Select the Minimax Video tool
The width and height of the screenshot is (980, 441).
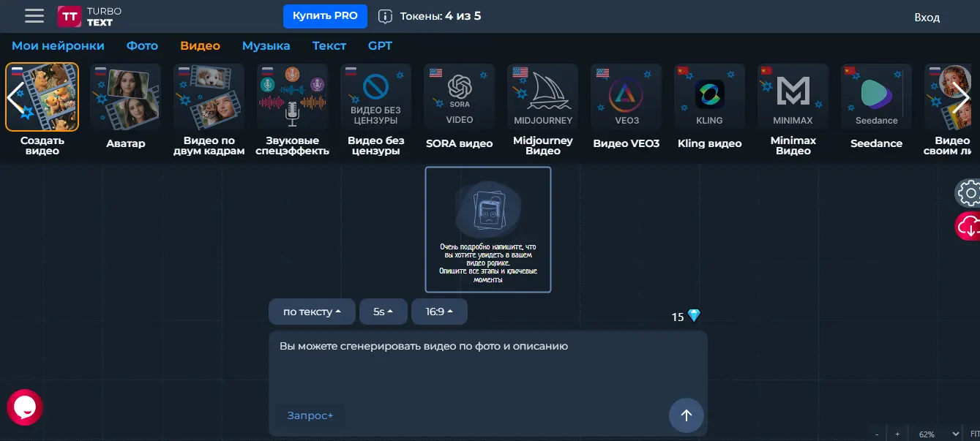[793, 110]
